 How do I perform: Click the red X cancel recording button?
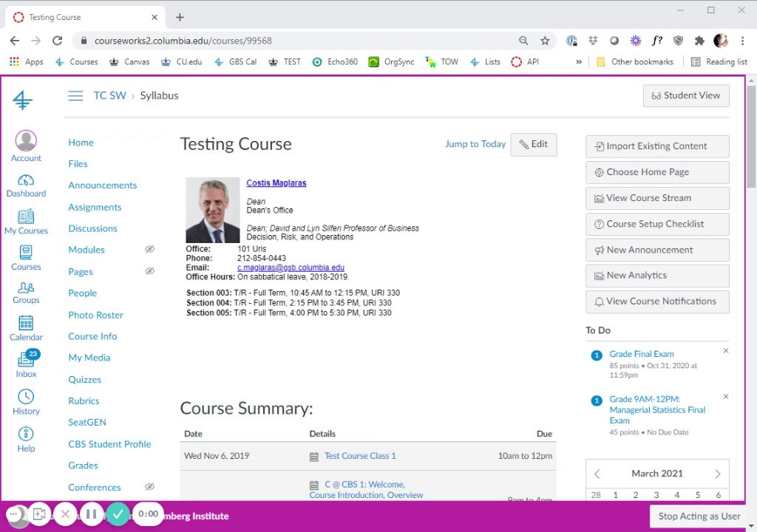65,514
